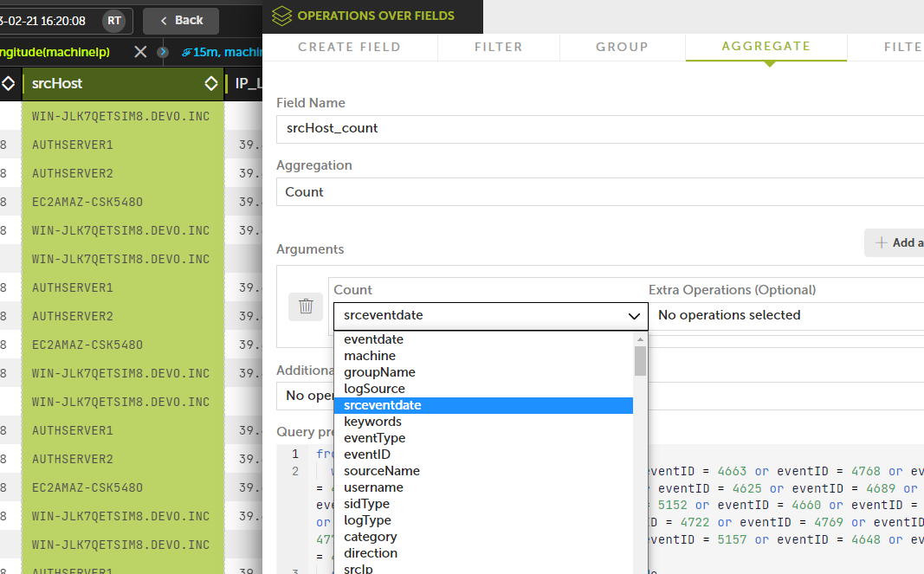
Task: Choose sidType from the field list
Action: click(x=483, y=505)
